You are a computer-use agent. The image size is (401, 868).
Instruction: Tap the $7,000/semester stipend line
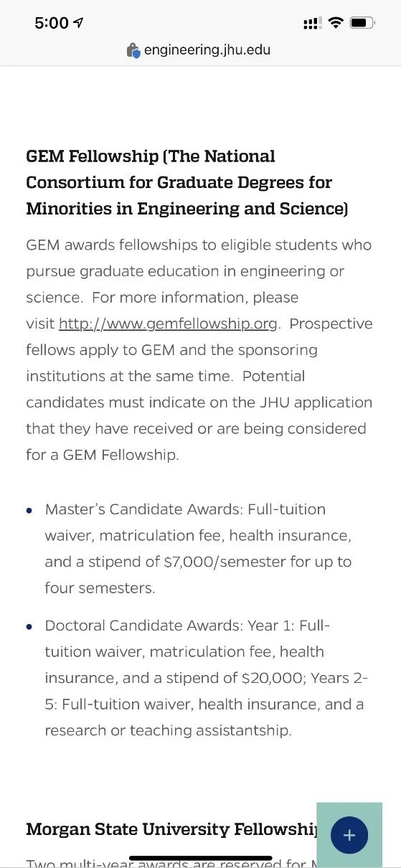point(198,562)
